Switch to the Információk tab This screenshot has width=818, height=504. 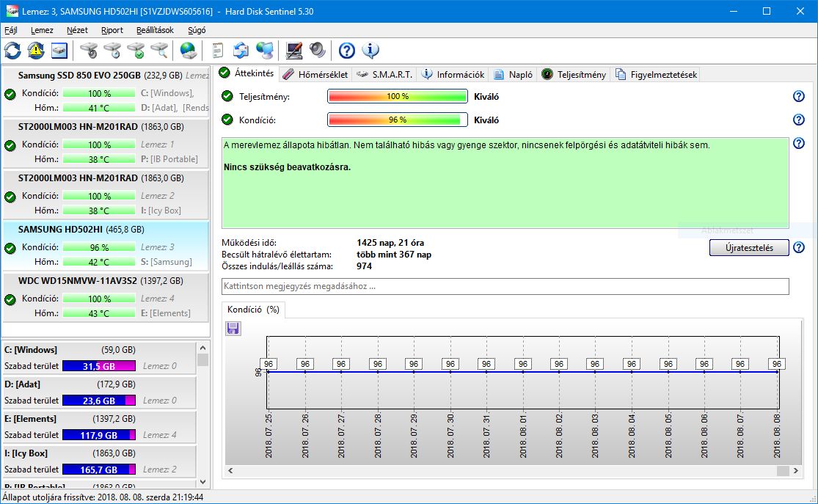pos(453,75)
